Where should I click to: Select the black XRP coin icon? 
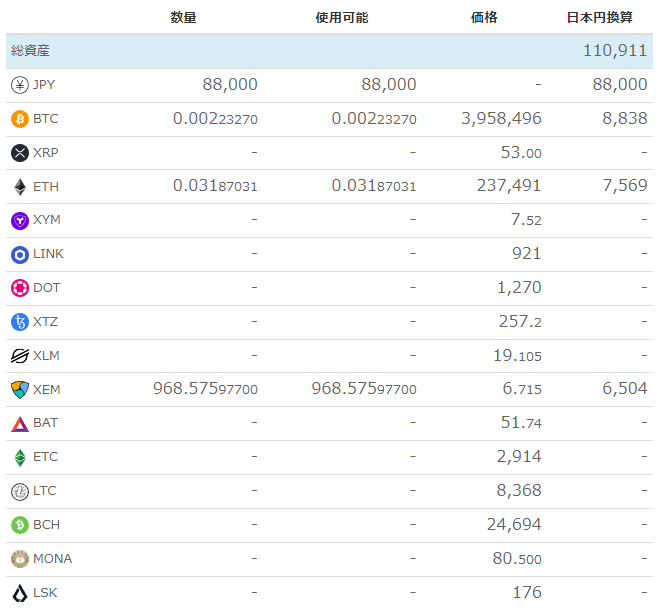pyautogui.click(x=20, y=153)
